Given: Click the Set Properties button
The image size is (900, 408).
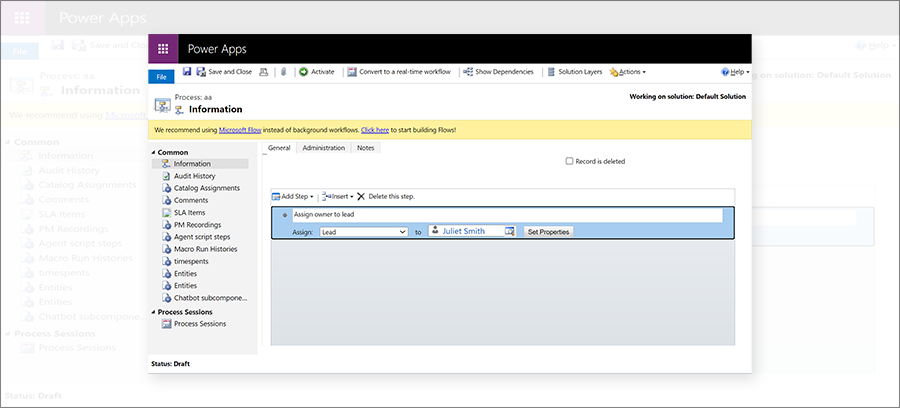Looking at the screenshot, I should point(548,232).
